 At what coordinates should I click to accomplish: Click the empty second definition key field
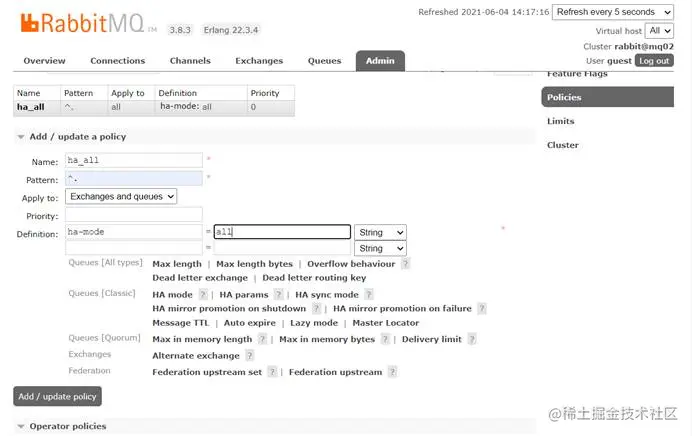coord(134,248)
